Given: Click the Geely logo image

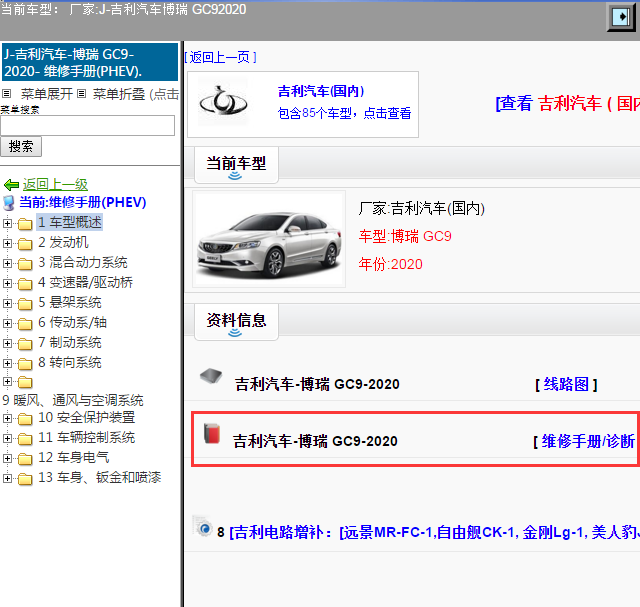Looking at the screenshot, I should (223, 102).
